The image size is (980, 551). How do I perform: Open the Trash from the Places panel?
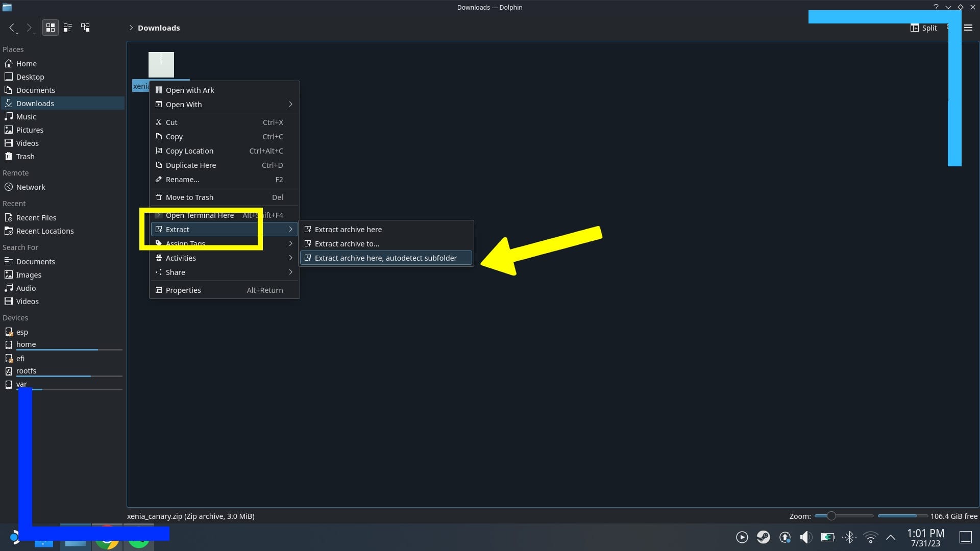(24, 156)
